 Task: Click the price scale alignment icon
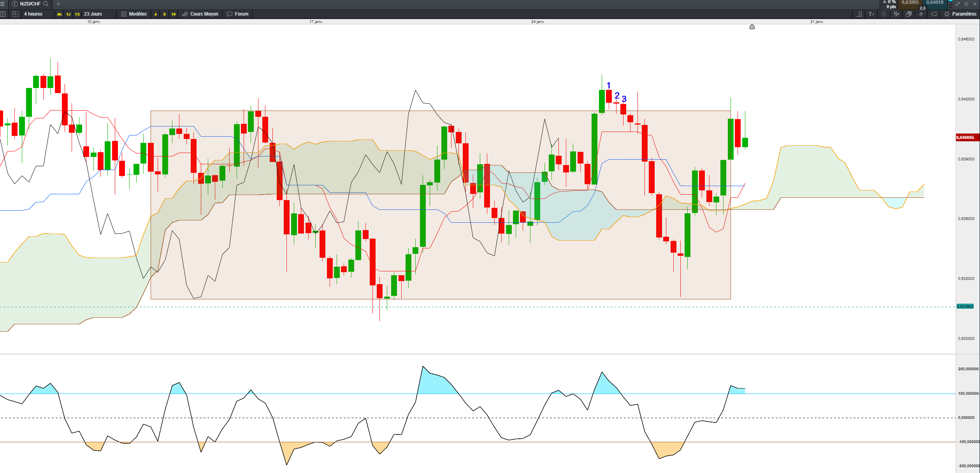859,14
